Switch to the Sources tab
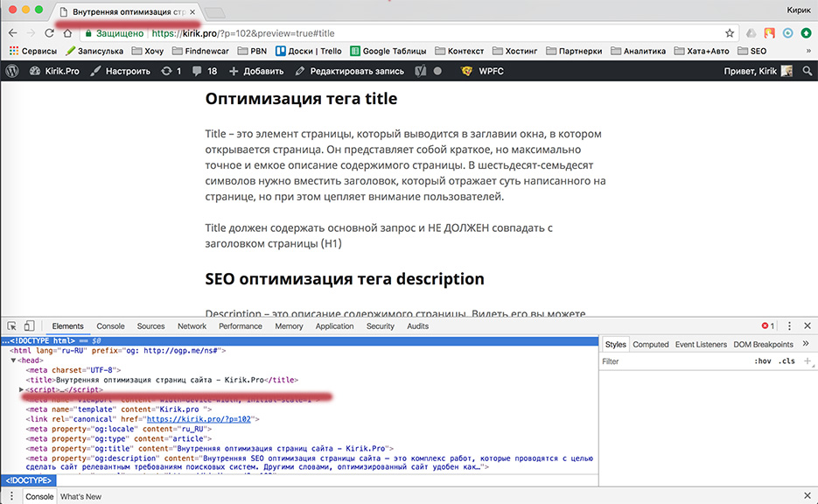The image size is (818, 504). coord(150,326)
